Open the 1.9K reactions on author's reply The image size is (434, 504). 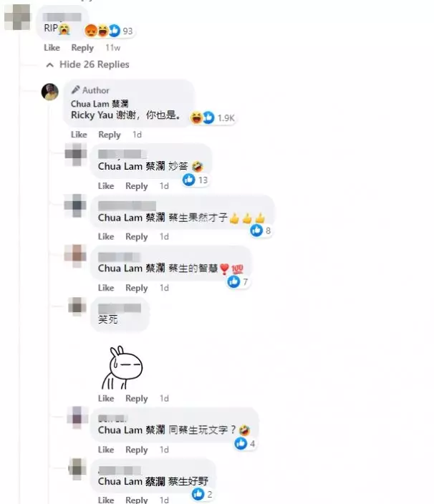(x=213, y=117)
